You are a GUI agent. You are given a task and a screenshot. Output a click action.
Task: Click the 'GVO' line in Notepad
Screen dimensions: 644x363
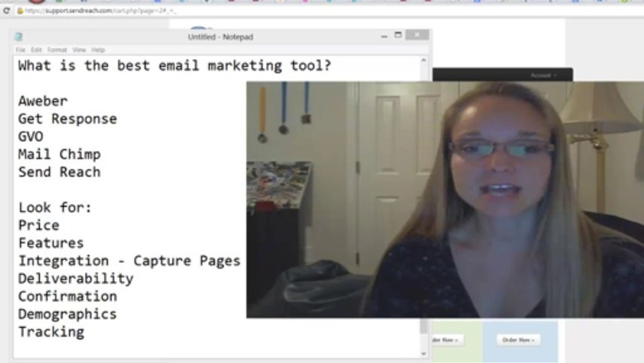[31, 137]
